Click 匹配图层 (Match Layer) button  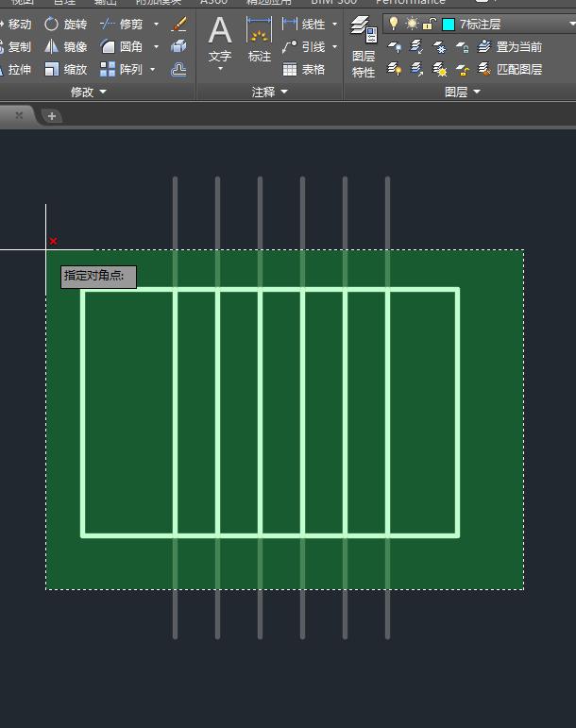click(510, 70)
